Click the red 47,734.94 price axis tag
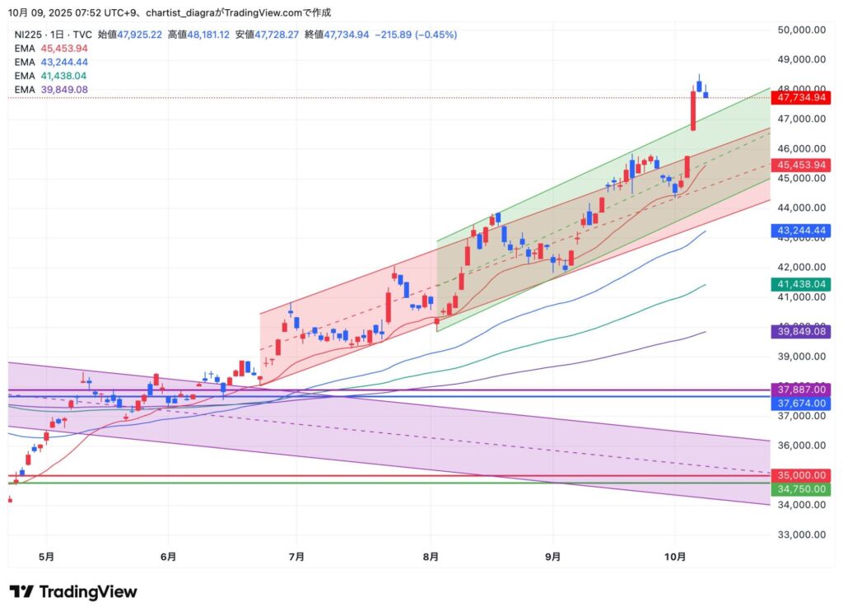Viewport: 843px width, 616px height. click(x=800, y=97)
